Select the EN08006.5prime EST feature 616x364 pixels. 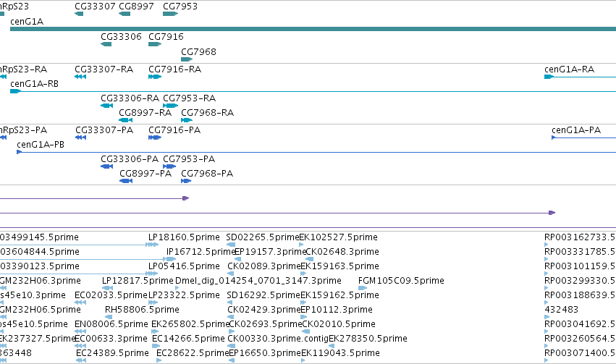pyautogui.click(x=80, y=332)
